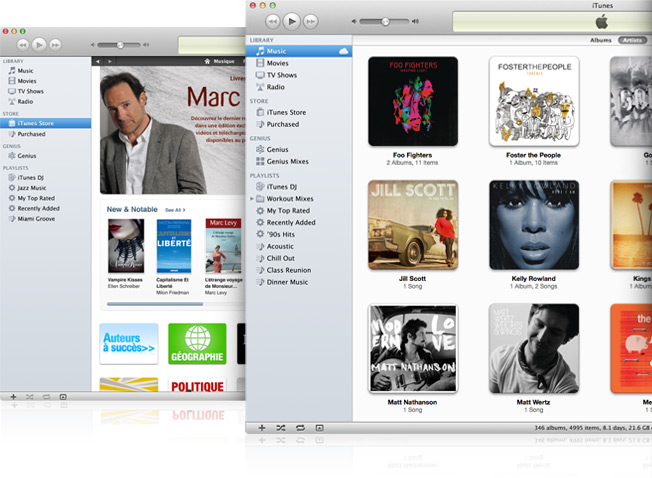Open Jill Scott album artwork

pyautogui.click(x=413, y=225)
